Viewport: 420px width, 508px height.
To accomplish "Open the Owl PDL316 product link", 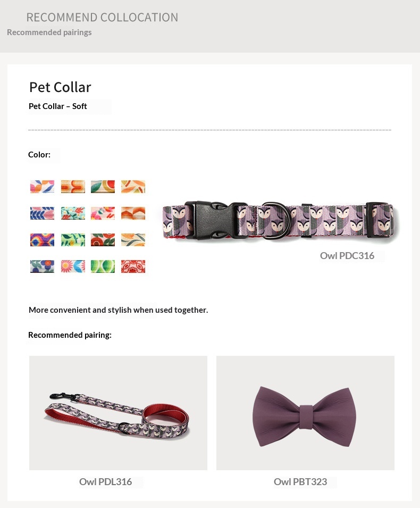I will [106, 482].
